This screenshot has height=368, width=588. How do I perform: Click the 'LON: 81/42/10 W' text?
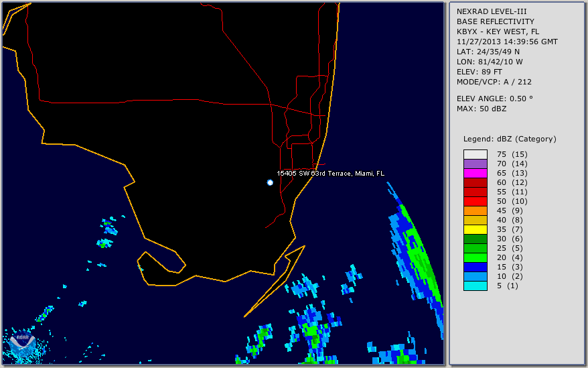(x=490, y=62)
